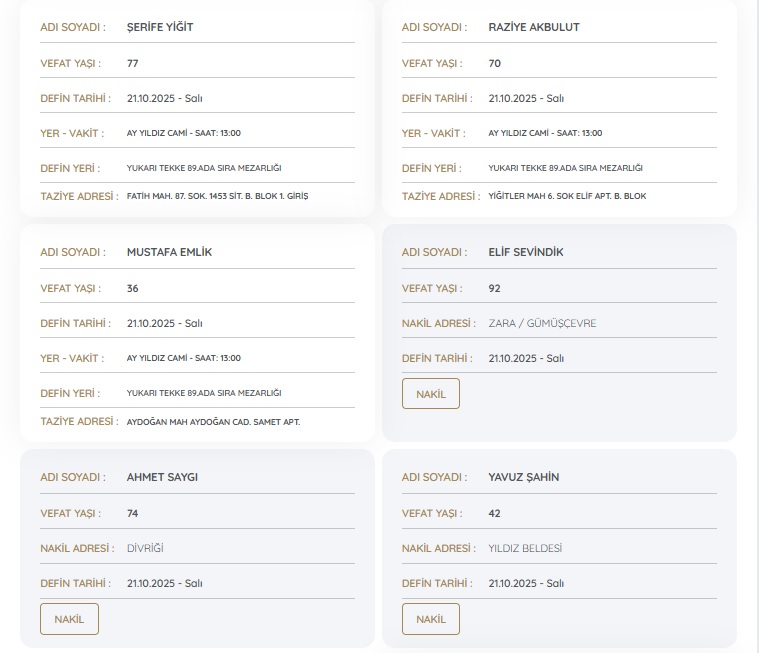
Task: Click the ZARA / GÜMÜŞÇEVRE transfer address
Action: click(x=542, y=323)
